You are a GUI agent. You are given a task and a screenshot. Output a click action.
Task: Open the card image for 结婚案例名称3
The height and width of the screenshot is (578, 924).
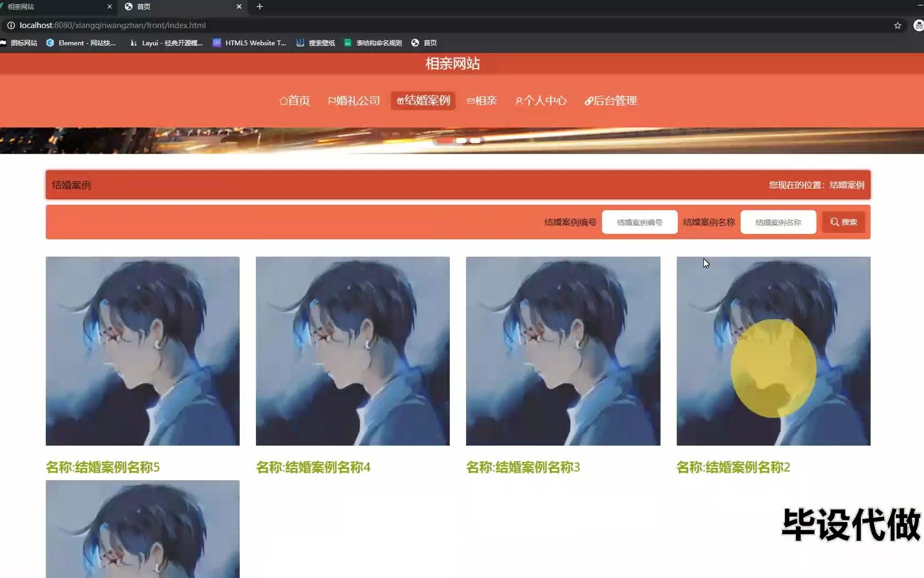tap(563, 351)
